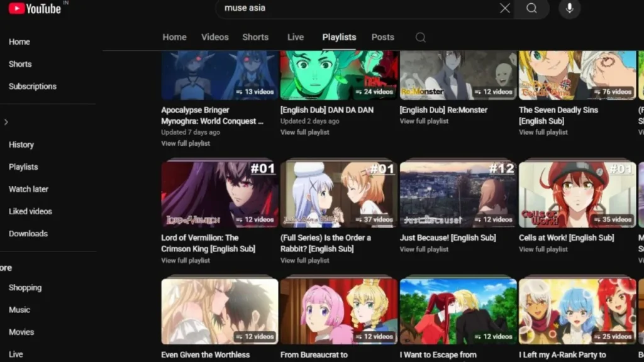Image resolution: width=644 pixels, height=362 pixels.
Task: Open the Just Because! playlist thumbnail
Action: click(458, 194)
